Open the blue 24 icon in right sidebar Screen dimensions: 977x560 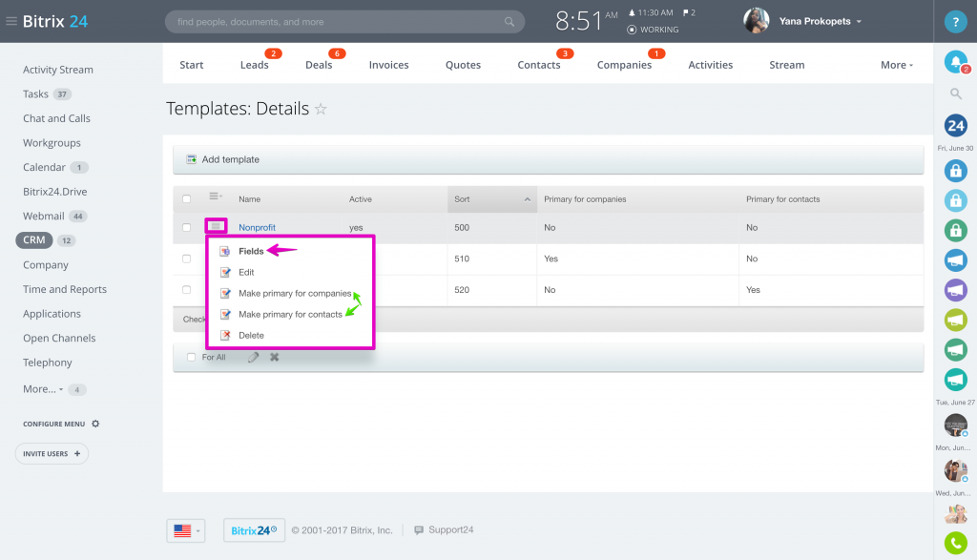[955, 126]
